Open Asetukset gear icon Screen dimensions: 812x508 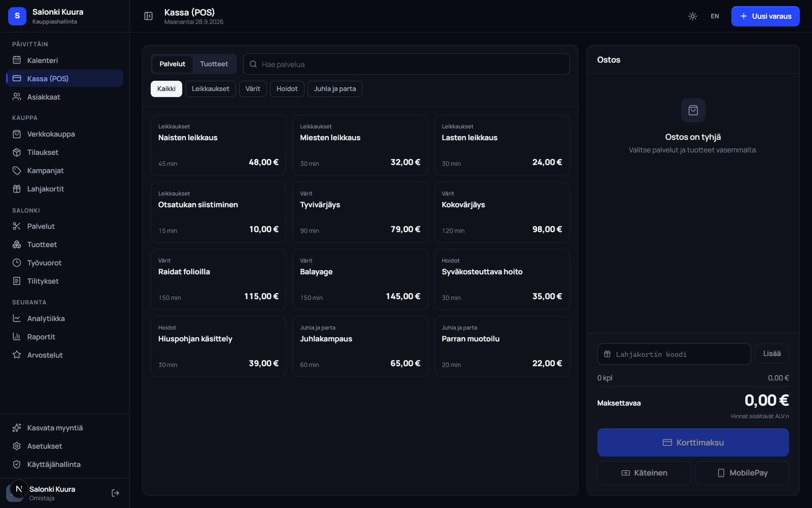point(17,446)
